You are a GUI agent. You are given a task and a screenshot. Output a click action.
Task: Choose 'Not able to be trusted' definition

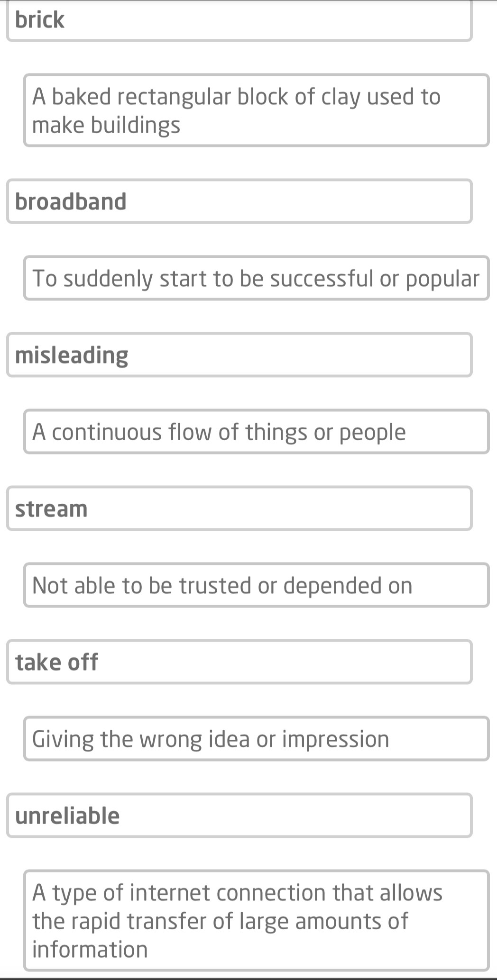[x=256, y=585]
